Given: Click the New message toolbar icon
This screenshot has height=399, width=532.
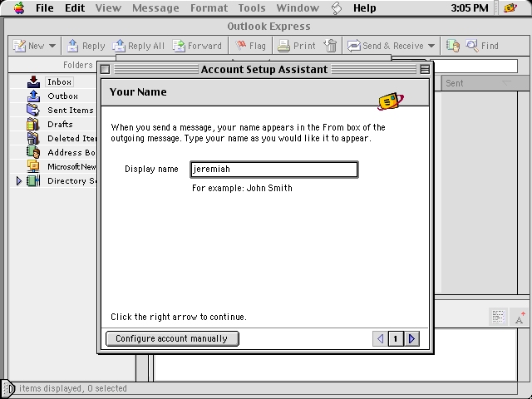Looking at the screenshot, I should (19, 46).
